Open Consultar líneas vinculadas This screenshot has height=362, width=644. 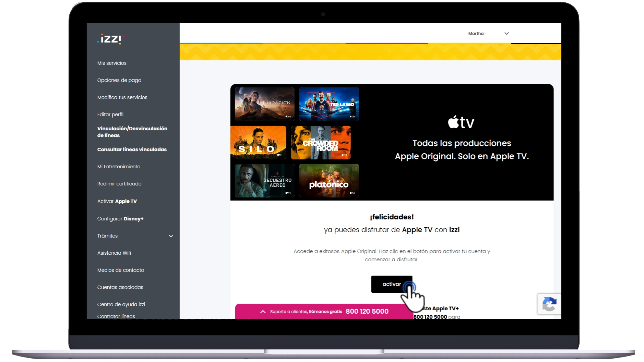point(132,149)
